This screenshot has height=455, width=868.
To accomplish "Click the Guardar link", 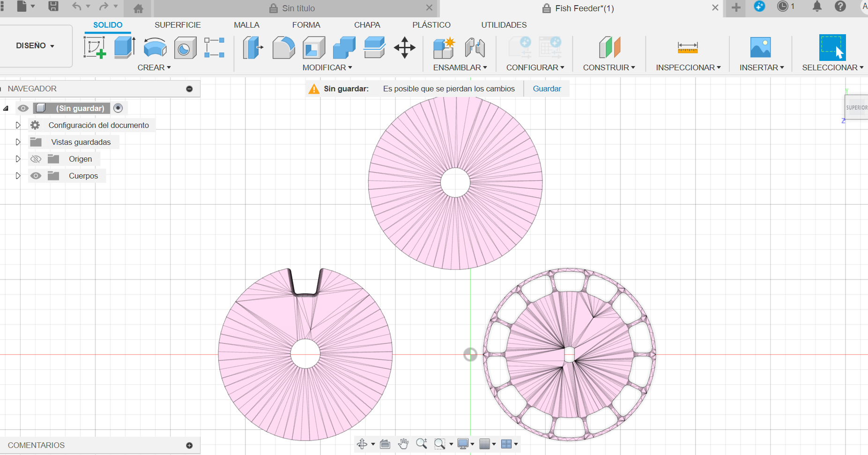I will click(x=547, y=89).
